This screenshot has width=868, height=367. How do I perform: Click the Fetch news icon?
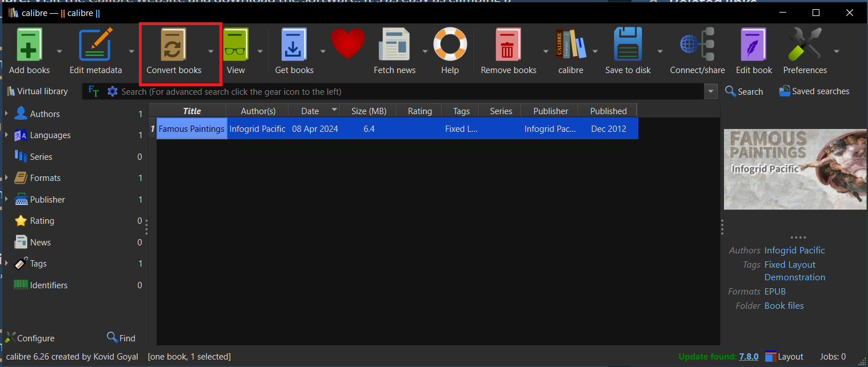coord(394,44)
